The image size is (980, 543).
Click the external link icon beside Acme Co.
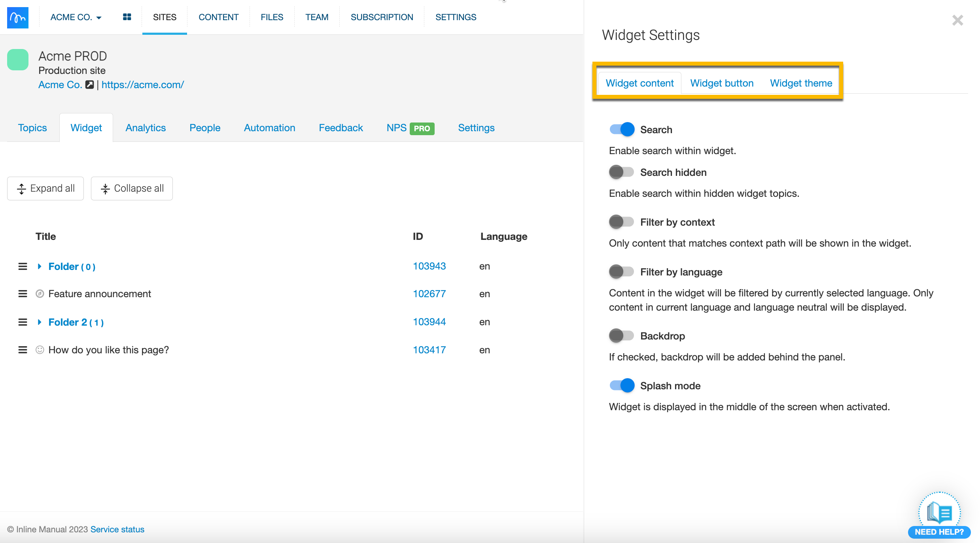click(x=90, y=85)
